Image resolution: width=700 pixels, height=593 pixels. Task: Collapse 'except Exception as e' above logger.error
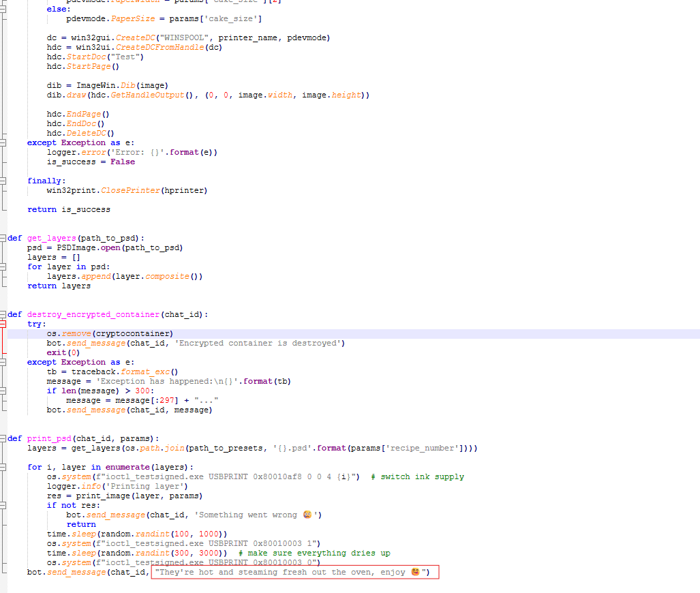[x=3, y=143]
